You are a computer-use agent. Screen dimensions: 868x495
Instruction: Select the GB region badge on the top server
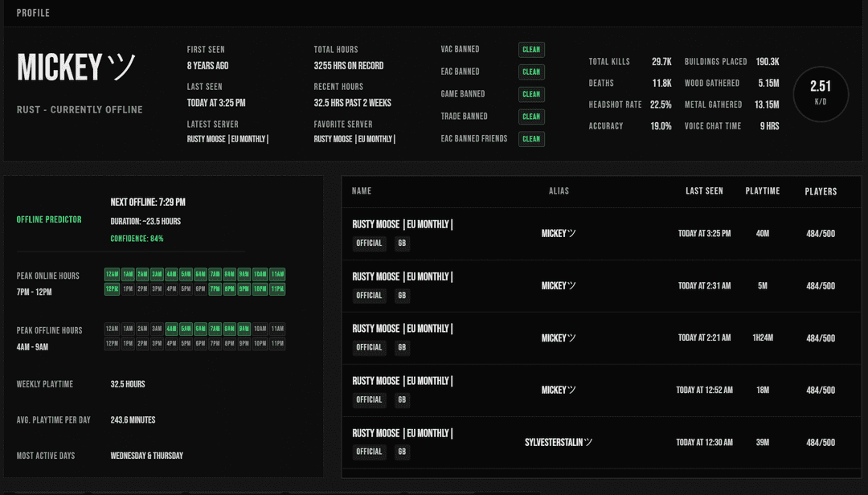402,243
